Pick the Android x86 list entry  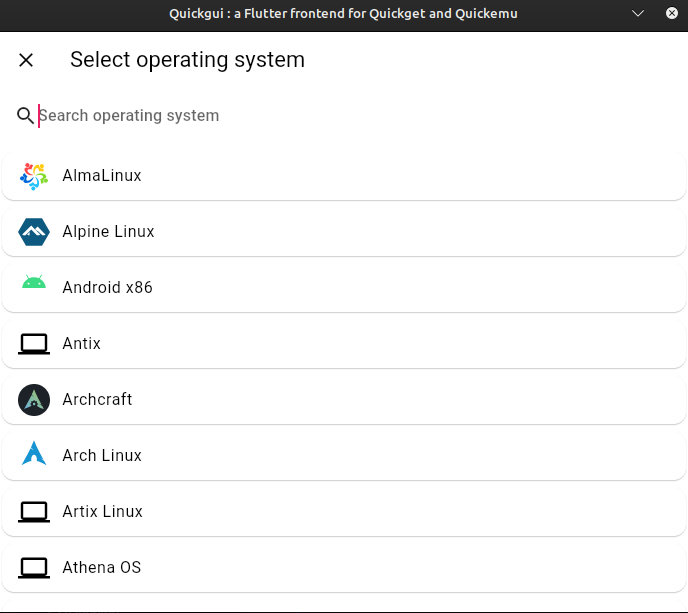point(344,288)
